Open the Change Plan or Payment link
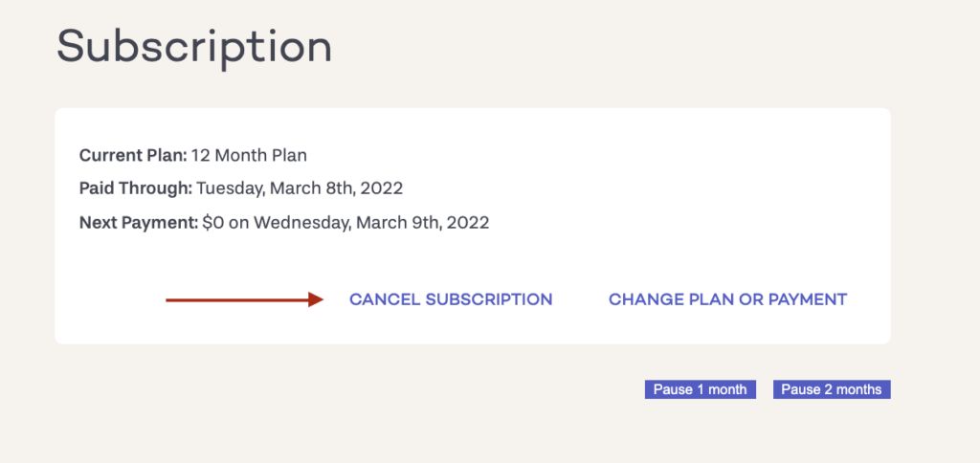This screenshot has width=980, height=463. [x=727, y=299]
